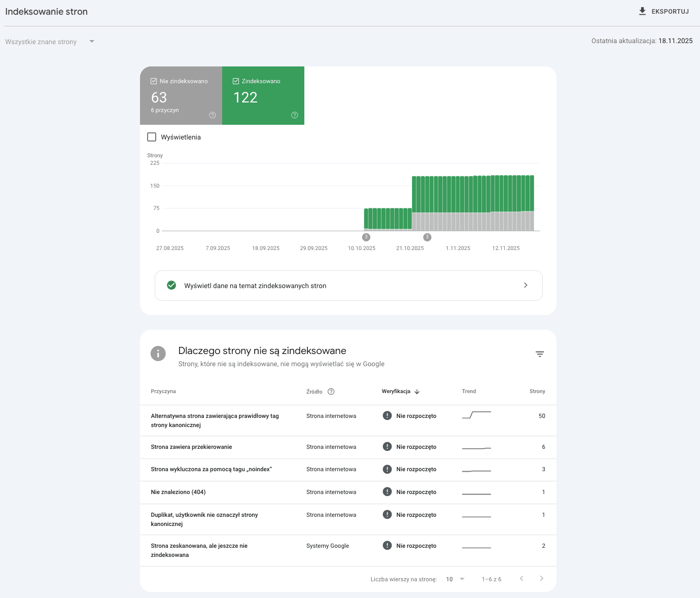The height and width of the screenshot is (598, 700).
Task: Click warning icon in Strona zeskanowana row
Action: click(x=387, y=545)
